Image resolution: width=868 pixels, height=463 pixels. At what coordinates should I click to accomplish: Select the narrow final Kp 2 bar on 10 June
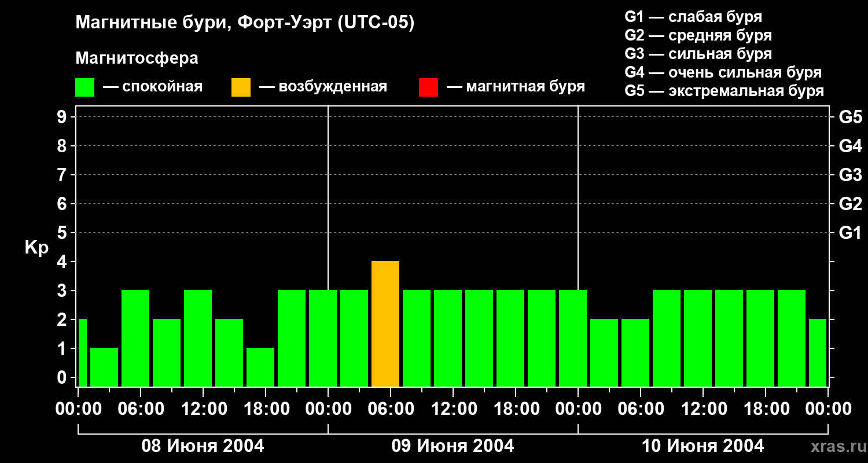(x=818, y=352)
